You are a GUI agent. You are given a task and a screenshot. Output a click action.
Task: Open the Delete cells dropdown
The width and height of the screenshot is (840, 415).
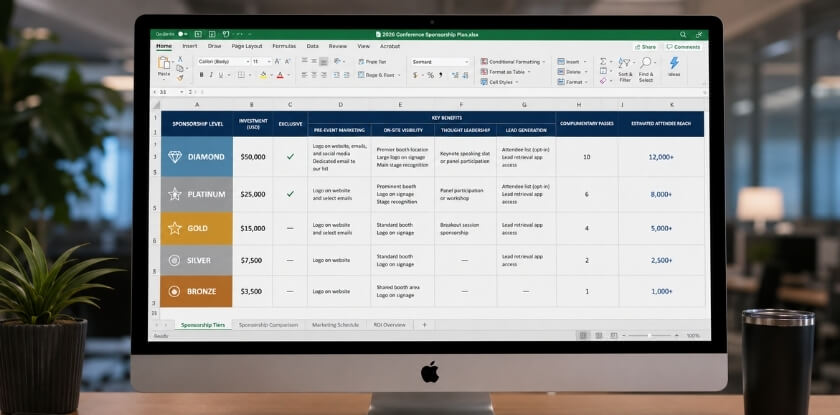[572, 72]
